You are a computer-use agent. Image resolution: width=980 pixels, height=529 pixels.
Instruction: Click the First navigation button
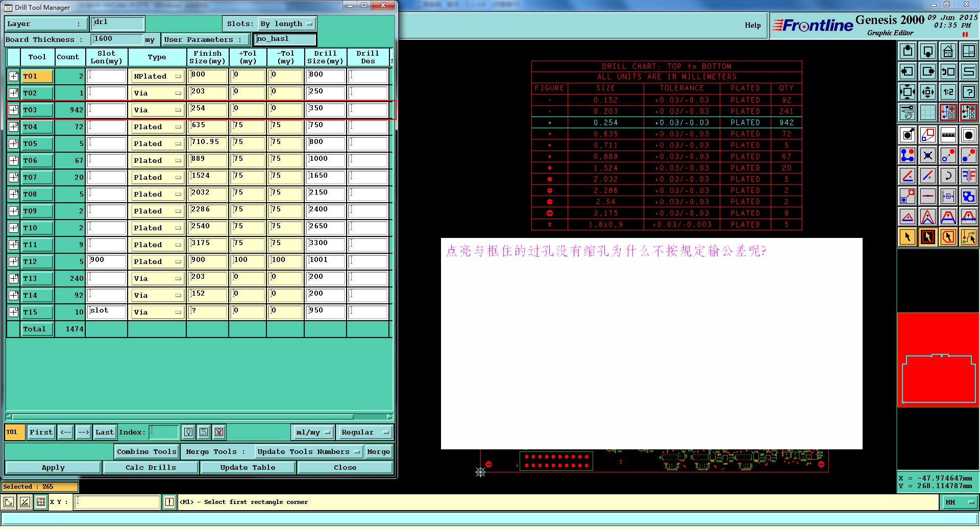point(41,432)
